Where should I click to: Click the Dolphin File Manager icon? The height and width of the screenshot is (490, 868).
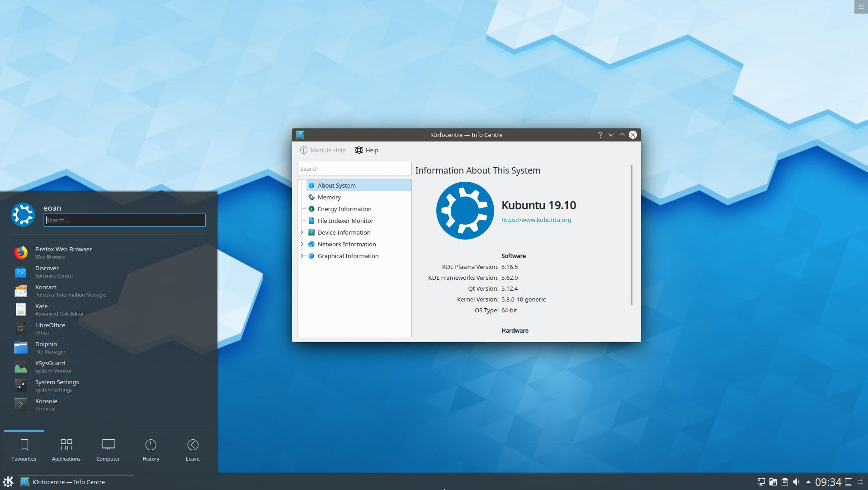pos(20,347)
